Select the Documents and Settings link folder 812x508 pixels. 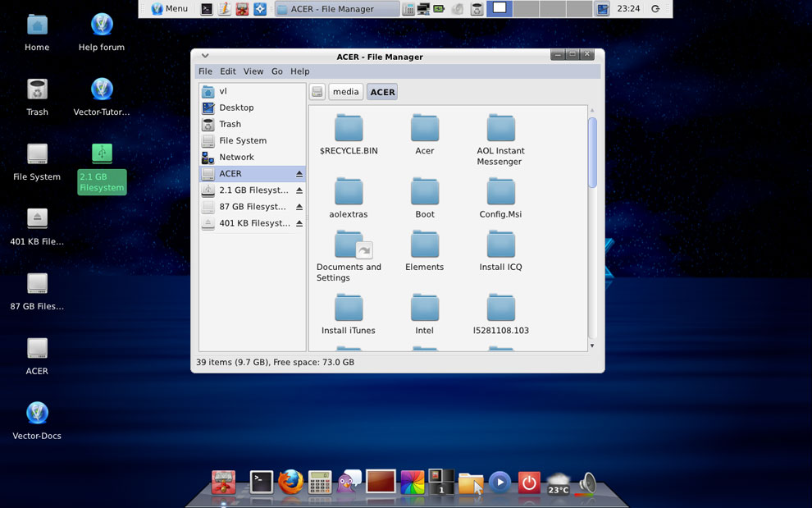click(349, 256)
